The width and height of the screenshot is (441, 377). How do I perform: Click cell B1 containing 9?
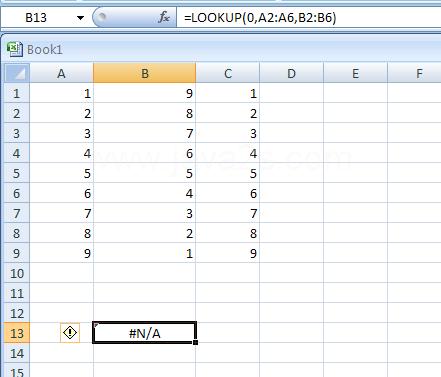145,93
